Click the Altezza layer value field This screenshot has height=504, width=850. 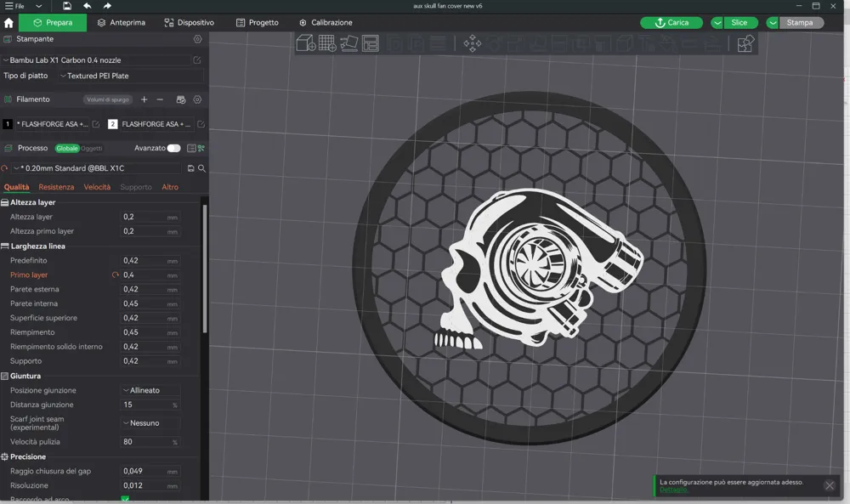coord(150,217)
